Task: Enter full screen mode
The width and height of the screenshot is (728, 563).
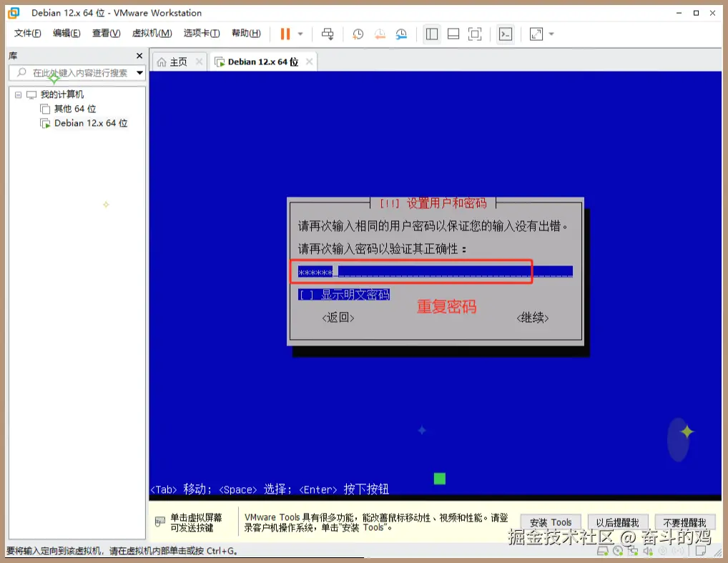Action: [475, 34]
